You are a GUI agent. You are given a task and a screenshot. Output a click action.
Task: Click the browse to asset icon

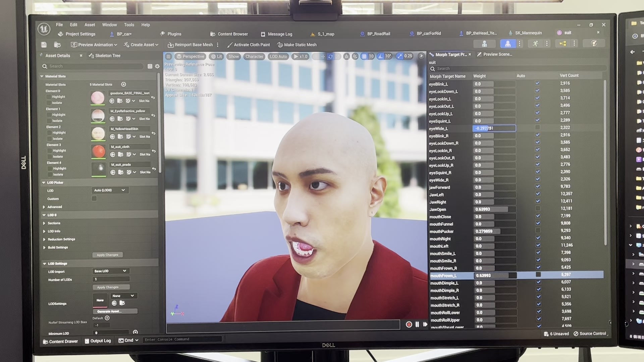pyautogui.click(x=57, y=45)
